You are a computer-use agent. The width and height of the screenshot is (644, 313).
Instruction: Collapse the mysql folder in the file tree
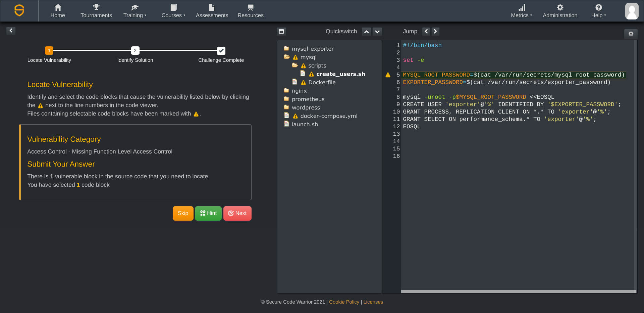(x=287, y=57)
